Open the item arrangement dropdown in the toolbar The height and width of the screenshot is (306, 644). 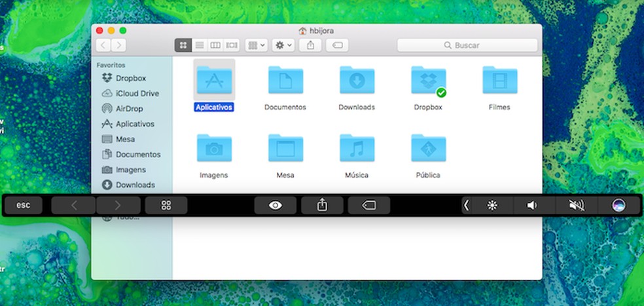[x=255, y=45]
